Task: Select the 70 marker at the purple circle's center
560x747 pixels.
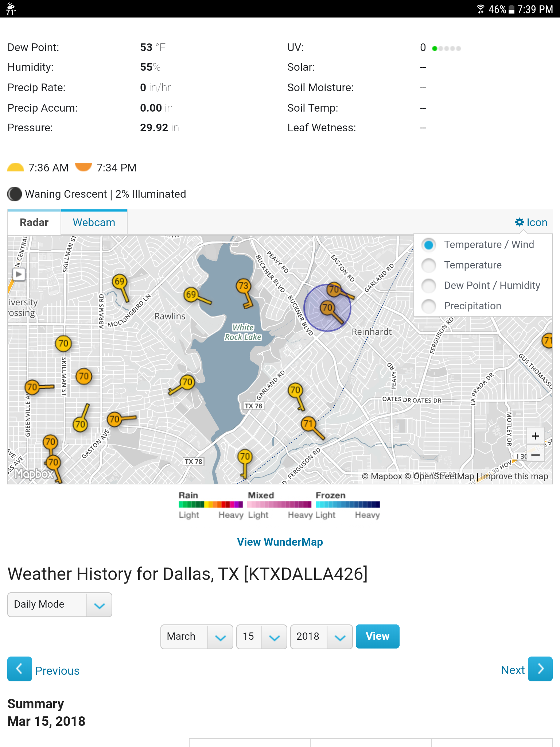Action: pos(327,307)
